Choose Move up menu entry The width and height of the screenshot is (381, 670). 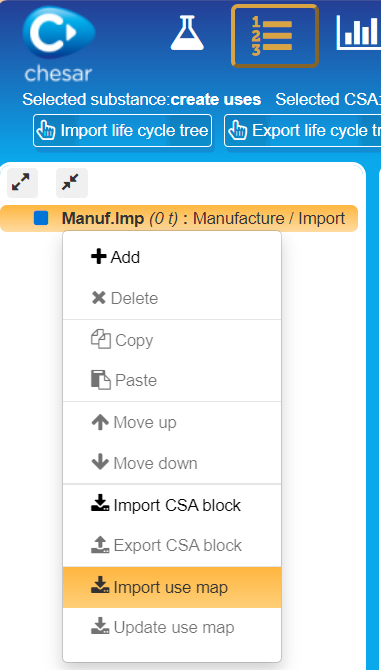172,423
